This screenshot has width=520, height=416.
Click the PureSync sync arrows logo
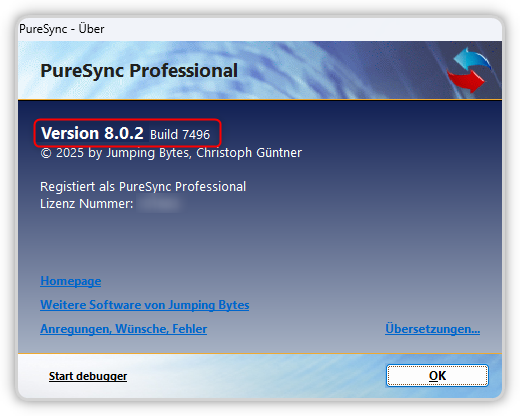click(468, 70)
